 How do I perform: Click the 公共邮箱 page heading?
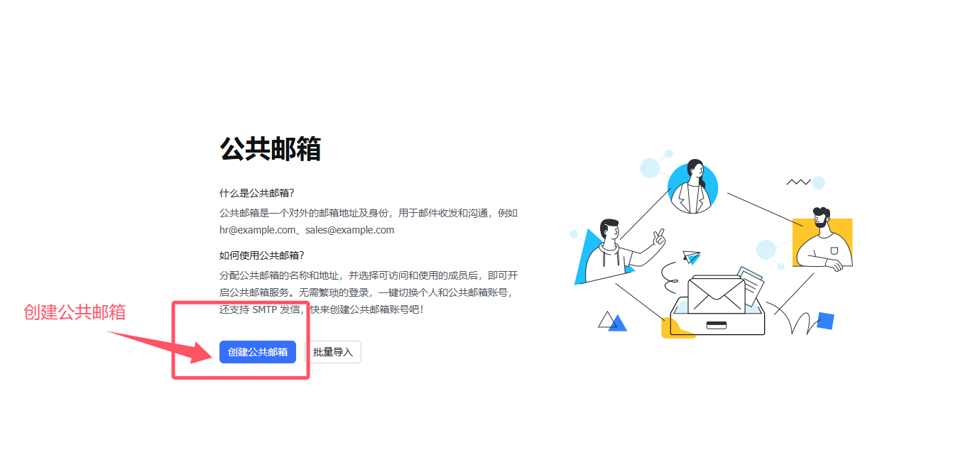pos(271,149)
